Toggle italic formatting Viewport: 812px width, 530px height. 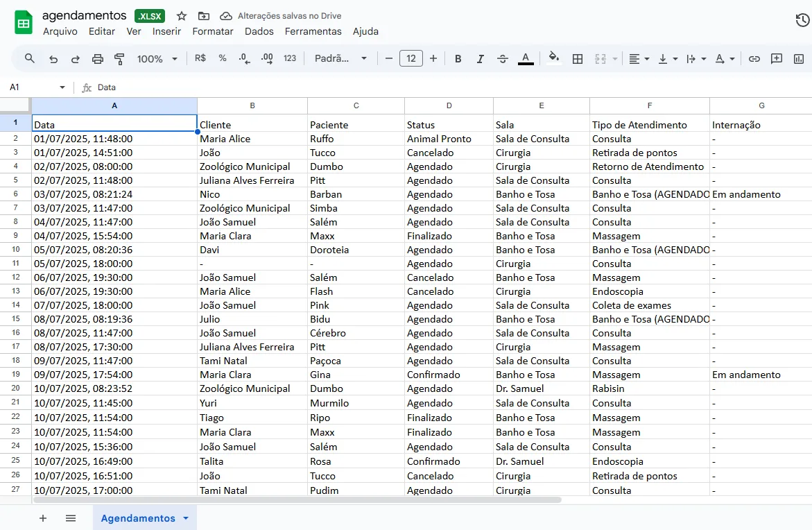[480, 59]
